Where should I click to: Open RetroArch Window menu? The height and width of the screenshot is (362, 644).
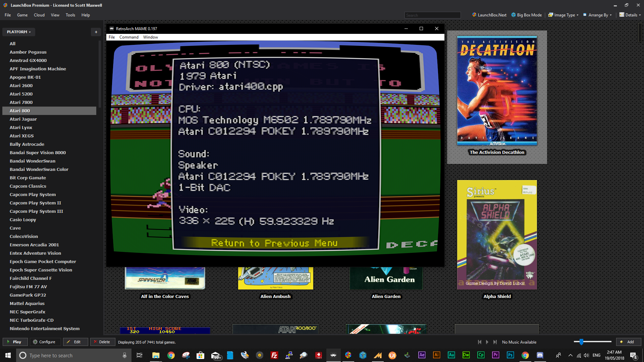pos(150,37)
